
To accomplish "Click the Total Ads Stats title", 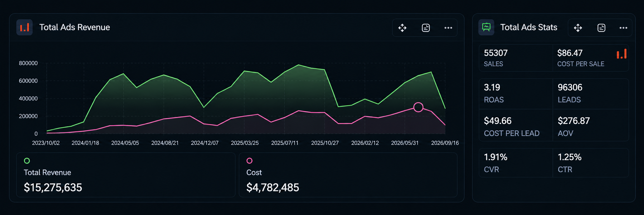I will [529, 27].
